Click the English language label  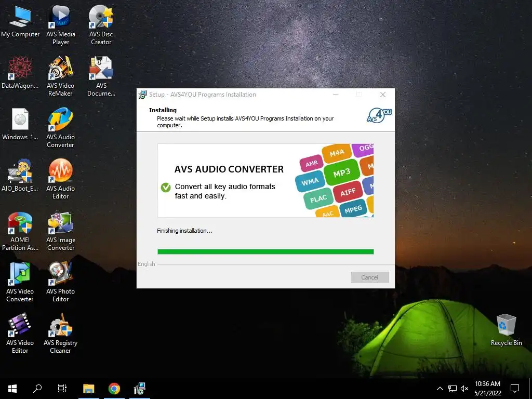click(146, 264)
